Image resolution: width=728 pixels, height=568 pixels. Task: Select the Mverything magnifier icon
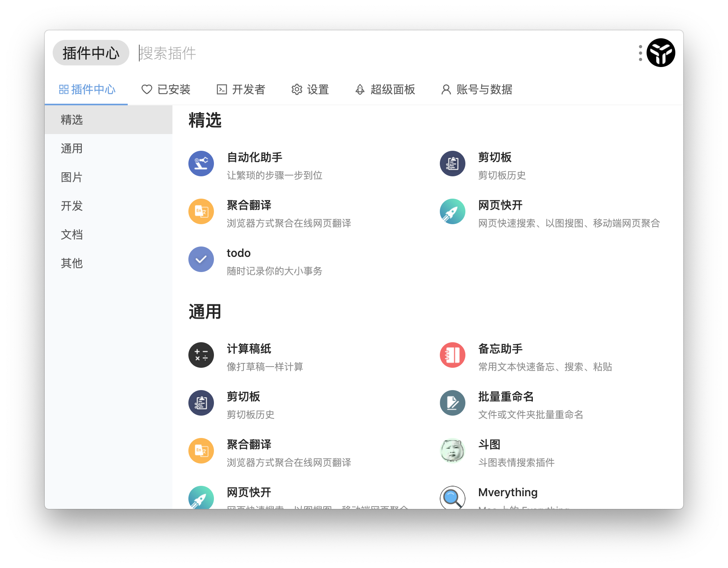pyautogui.click(x=452, y=498)
